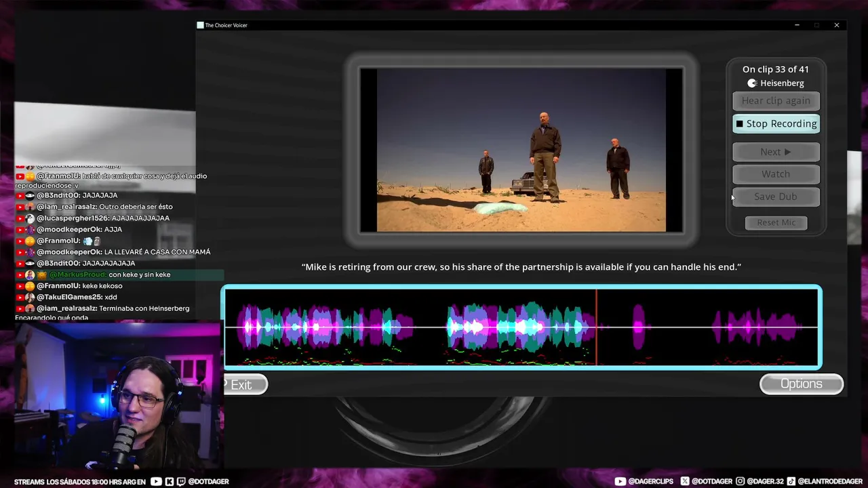Open the Options menu

coord(802,384)
